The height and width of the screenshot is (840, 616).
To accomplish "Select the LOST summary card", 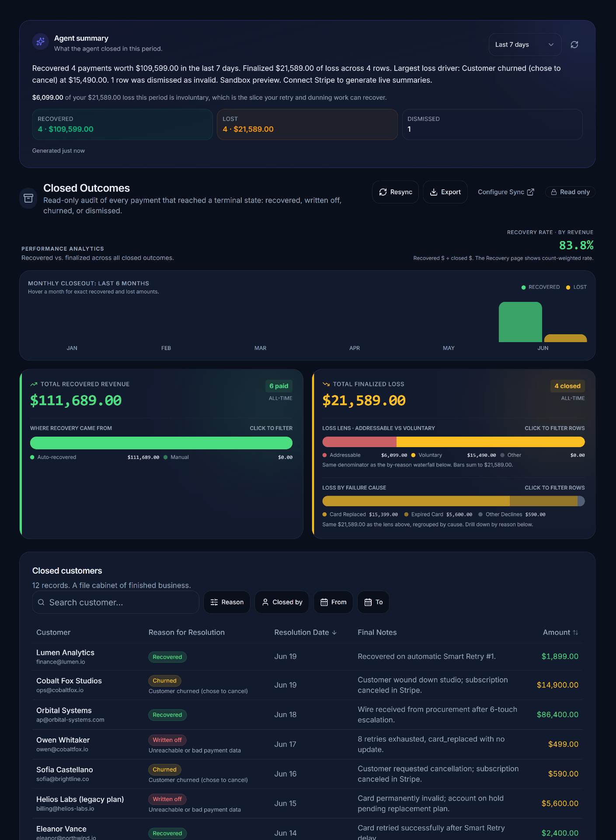I will (307, 125).
